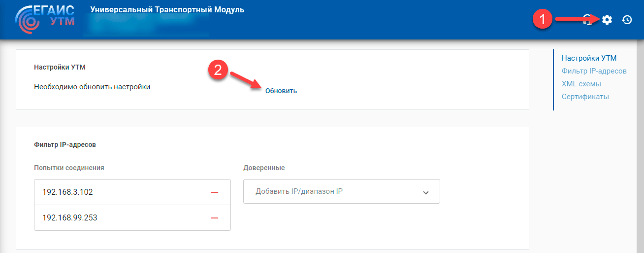Click the ЕГАИС УТМ logo
644x253 pixels.
45,19
